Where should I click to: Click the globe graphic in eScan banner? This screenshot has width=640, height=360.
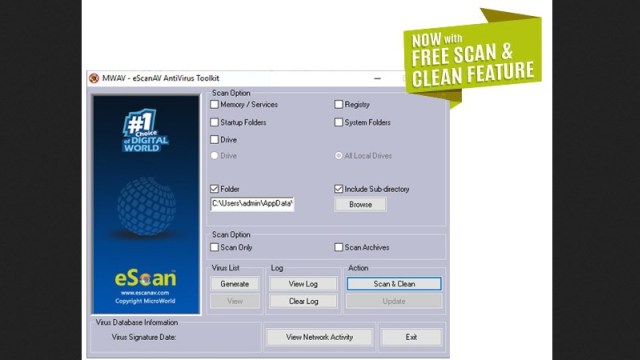[147, 206]
